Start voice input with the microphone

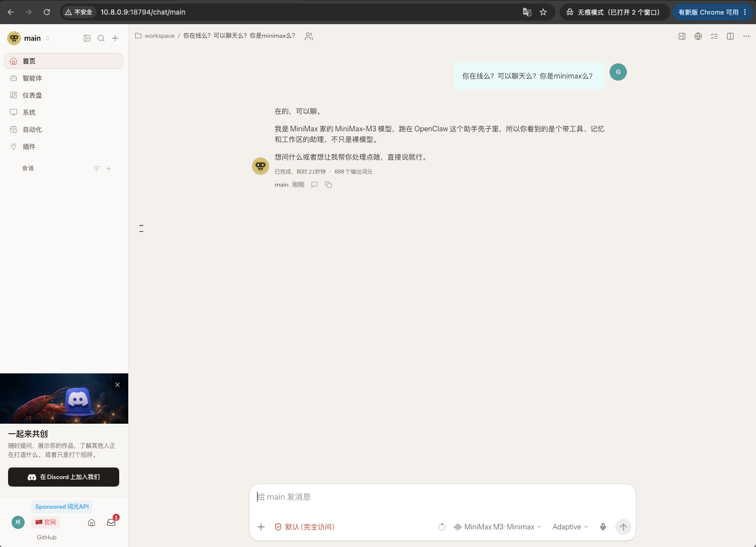pyautogui.click(x=603, y=527)
